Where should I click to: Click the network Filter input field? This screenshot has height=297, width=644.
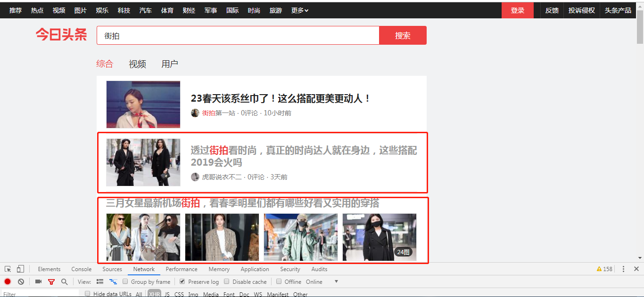40,294
